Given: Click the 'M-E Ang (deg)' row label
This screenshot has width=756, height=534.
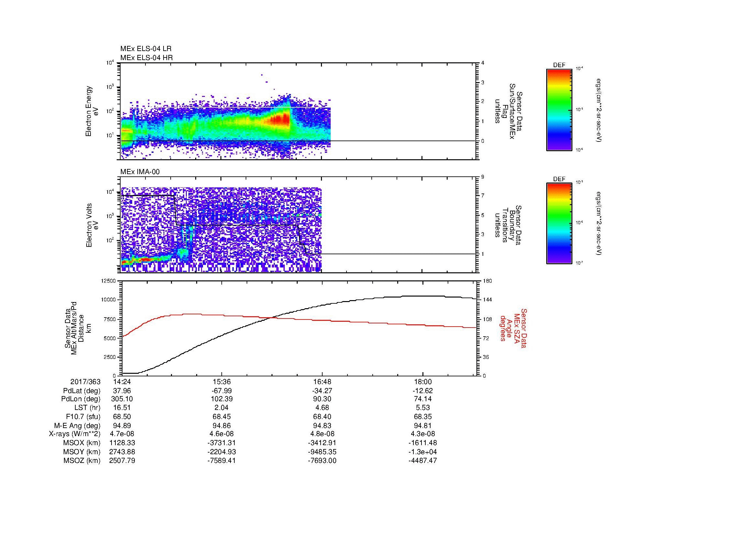Looking at the screenshot, I should (x=77, y=425).
